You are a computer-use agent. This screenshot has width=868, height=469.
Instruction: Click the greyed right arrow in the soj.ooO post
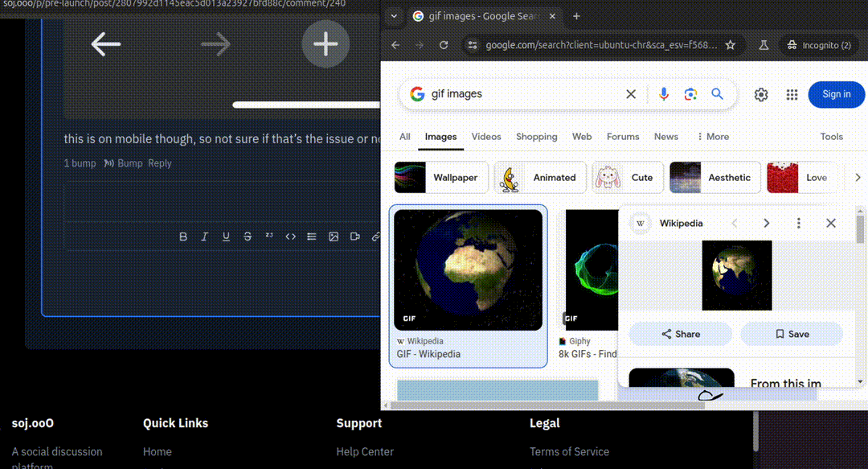215,44
